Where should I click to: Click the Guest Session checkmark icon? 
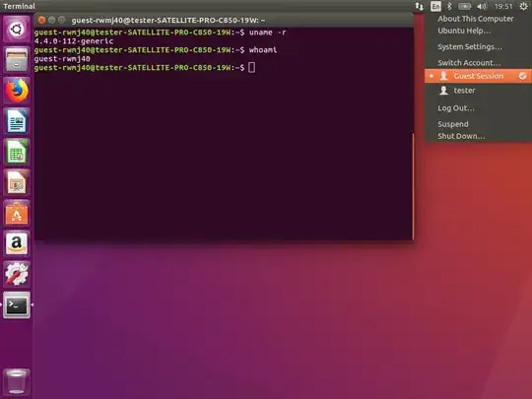(522, 76)
